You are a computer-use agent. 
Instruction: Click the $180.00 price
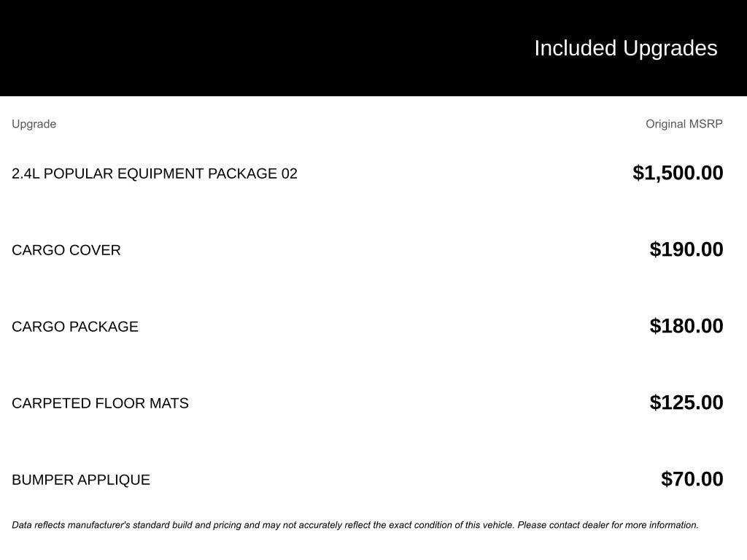tap(686, 326)
